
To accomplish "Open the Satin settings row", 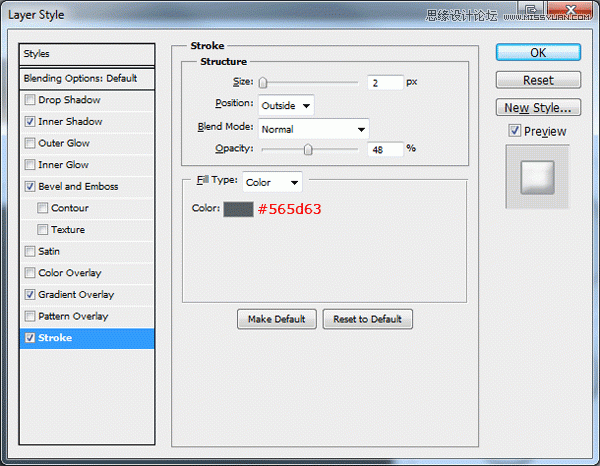I will point(87,251).
